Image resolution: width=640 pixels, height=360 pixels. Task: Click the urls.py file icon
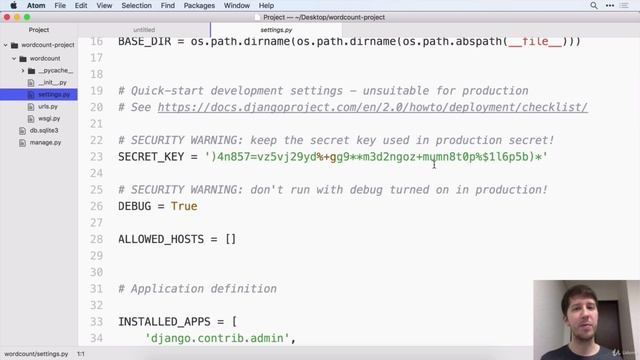31,107
